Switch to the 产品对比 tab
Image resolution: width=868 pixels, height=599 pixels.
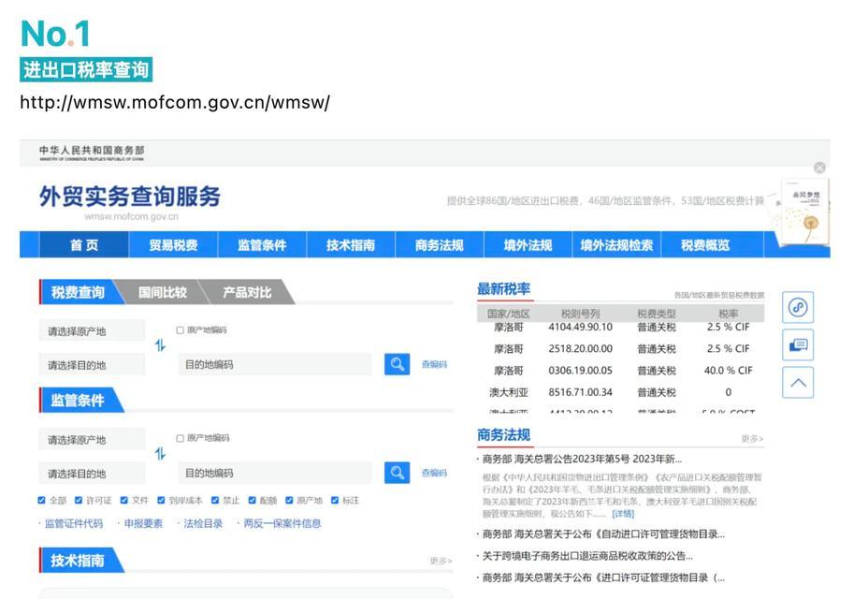(248, 292)
